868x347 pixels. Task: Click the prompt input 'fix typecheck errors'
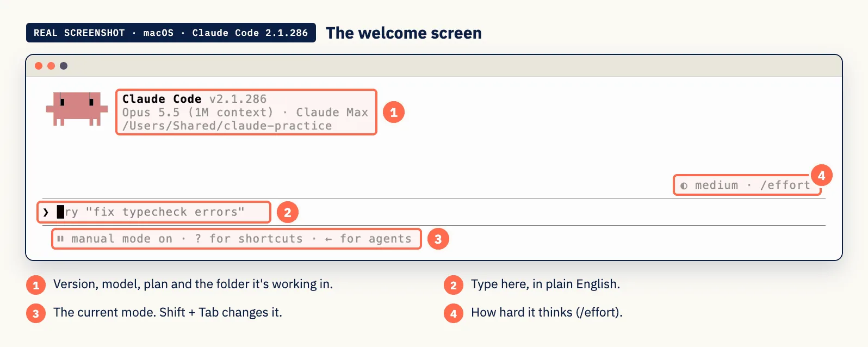click(x=154, y=212)
